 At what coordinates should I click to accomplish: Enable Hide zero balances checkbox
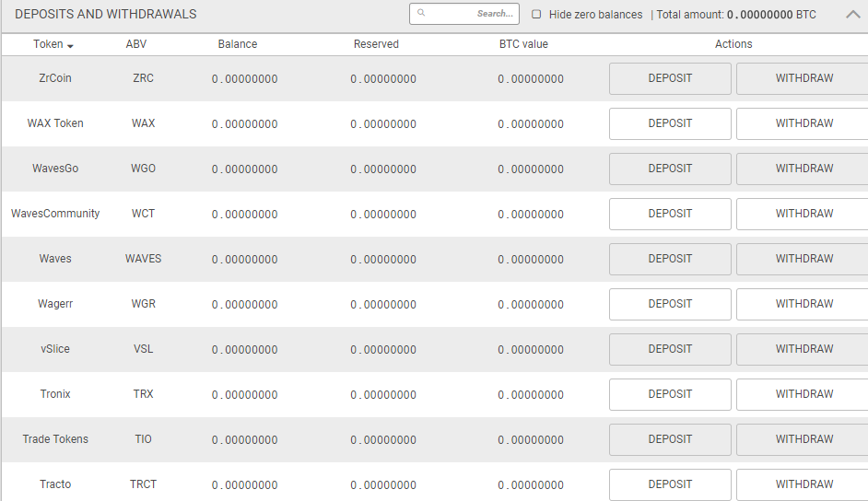point(537,15)
